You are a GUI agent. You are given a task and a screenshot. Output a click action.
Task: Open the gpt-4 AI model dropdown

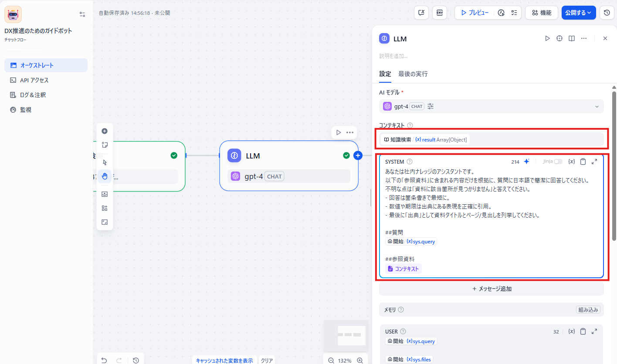492,106
